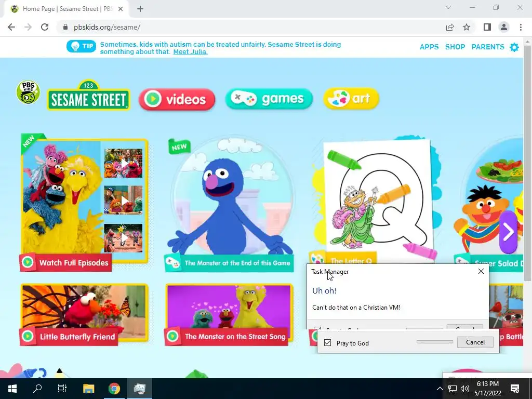Open Task View on the taskbar
Screen dimensions: 532x399
tap(62, 389)
